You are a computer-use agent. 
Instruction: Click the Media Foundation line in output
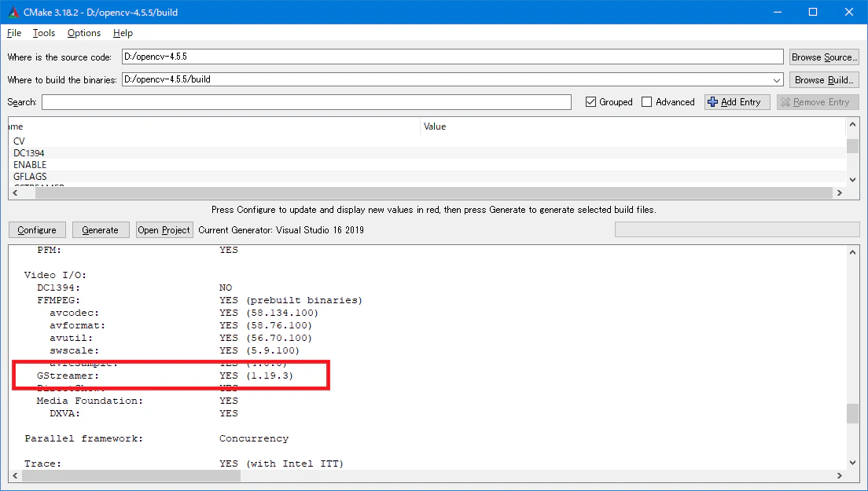[x=138, y=401]
